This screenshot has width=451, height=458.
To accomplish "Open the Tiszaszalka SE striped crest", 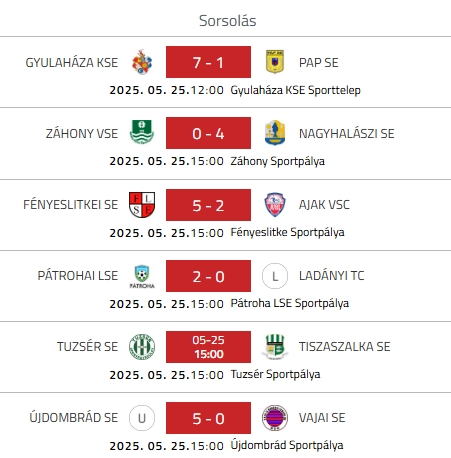I will (275, 347).
